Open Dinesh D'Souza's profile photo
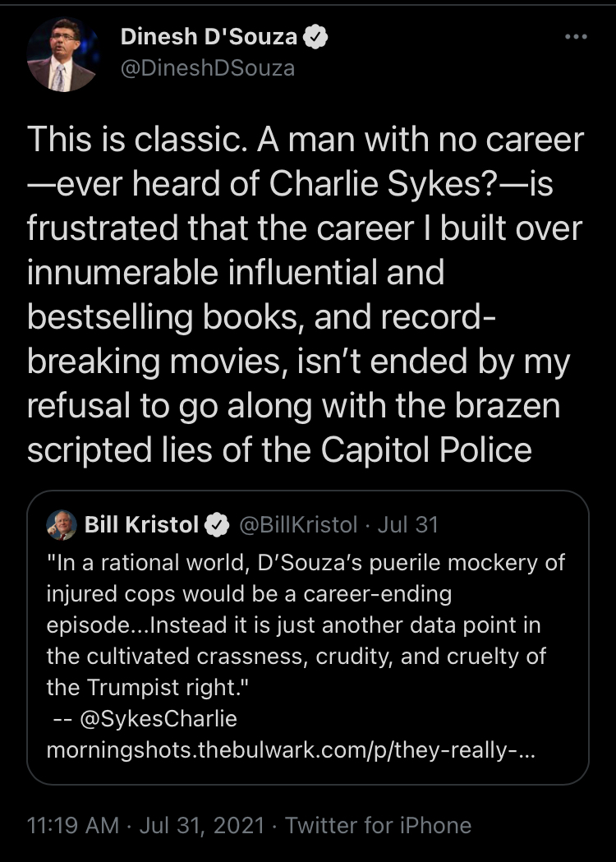616x862 pixels. coord(62,54)
